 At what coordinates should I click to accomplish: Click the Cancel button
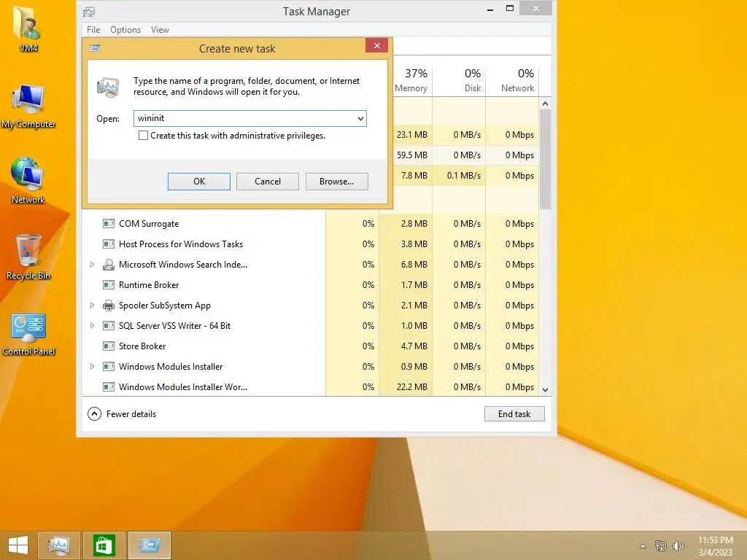point(267,182)
